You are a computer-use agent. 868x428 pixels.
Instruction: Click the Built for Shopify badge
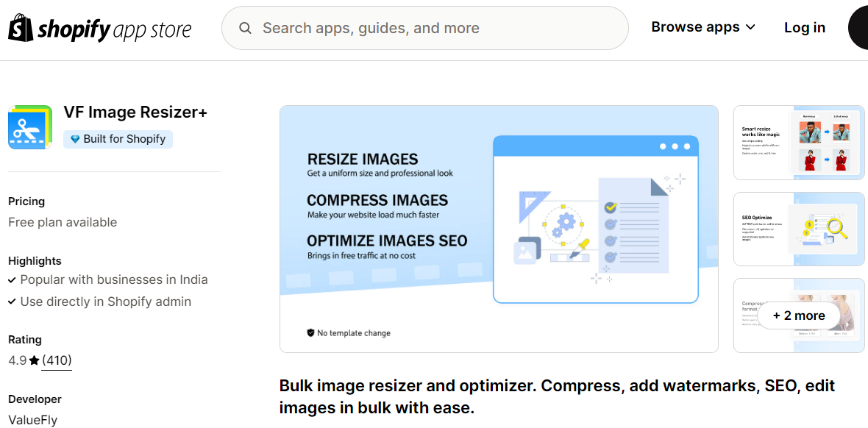(x=118, y=139)
